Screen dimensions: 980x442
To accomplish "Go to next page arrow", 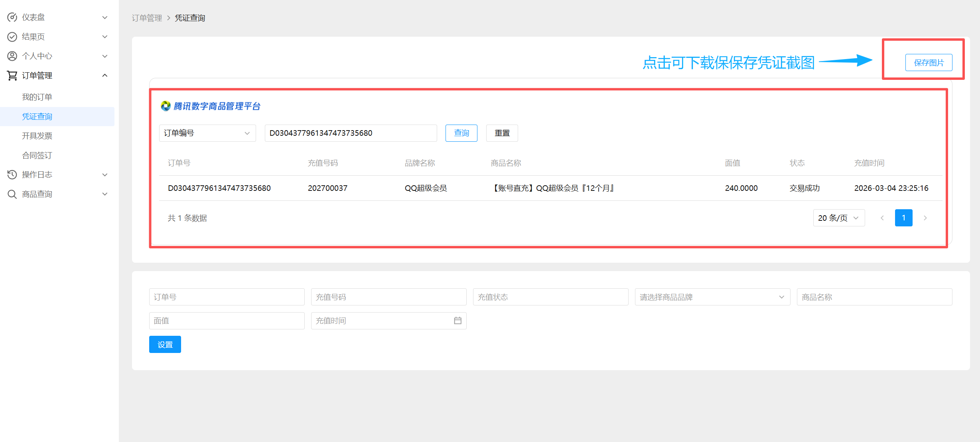I will (925, 218).
